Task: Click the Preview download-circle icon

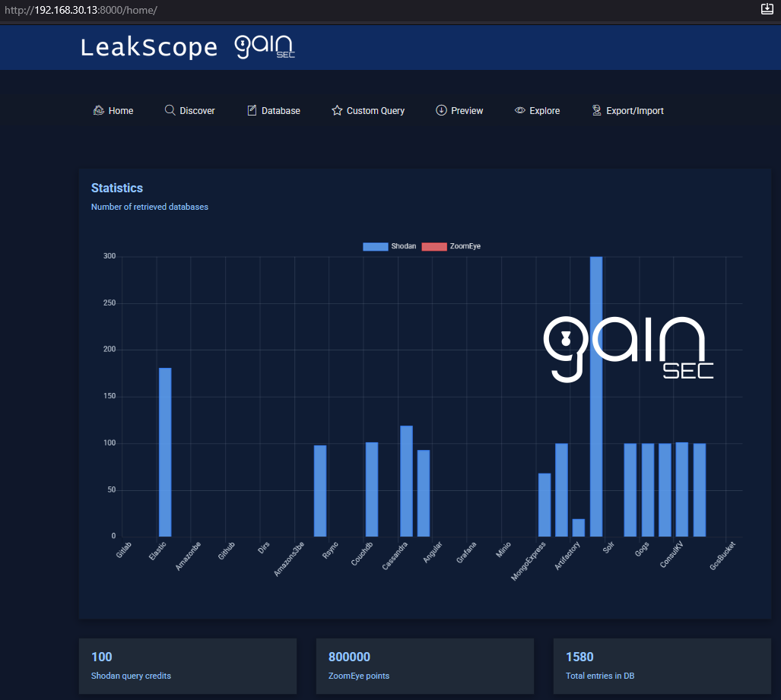Action: click(441, 110)
